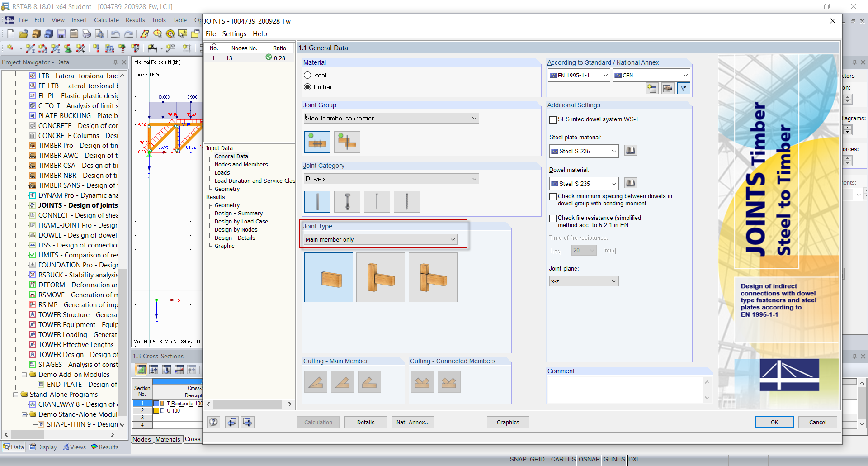Click the blue filter icon under National Annex
The width and height of the screenshot is (868, 466).
[684, 88]
